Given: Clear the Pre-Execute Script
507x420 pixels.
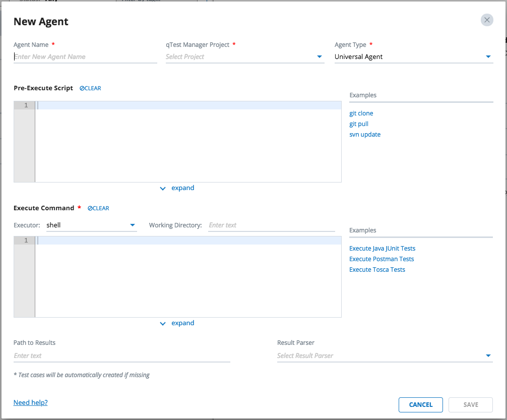Looking at the screenshot, I should 91,88.
